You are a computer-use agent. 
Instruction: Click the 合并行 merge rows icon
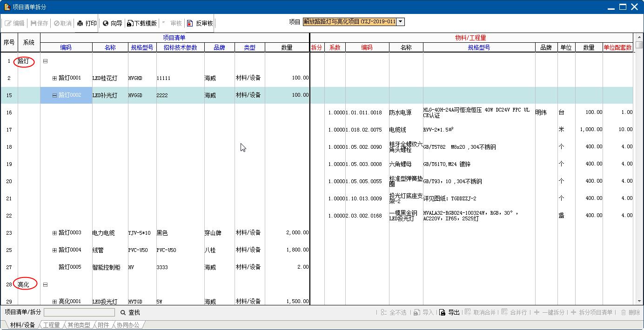504,312
